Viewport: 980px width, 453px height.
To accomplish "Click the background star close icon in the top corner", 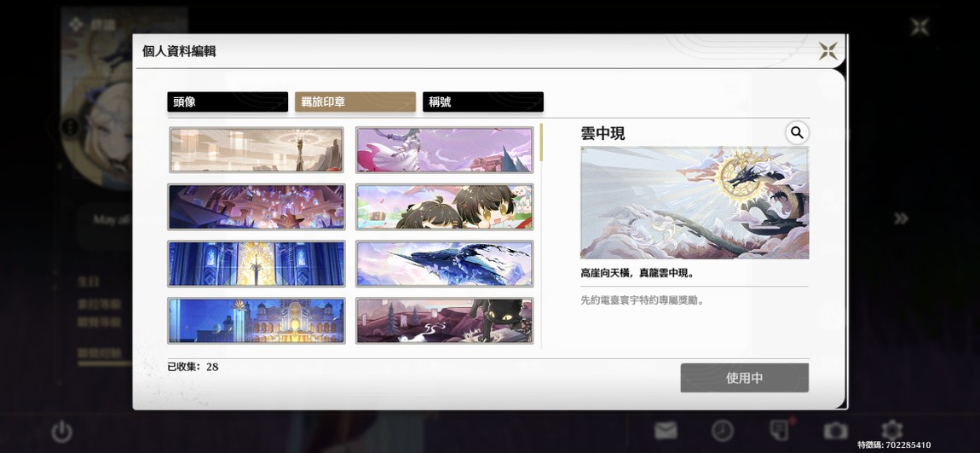I will tap(920, 26).
